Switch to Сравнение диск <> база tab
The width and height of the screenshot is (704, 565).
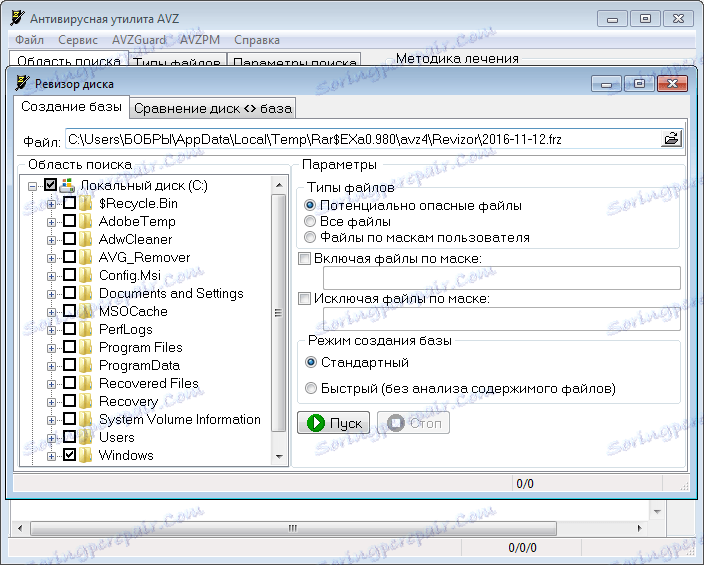[x=213, y=108]
